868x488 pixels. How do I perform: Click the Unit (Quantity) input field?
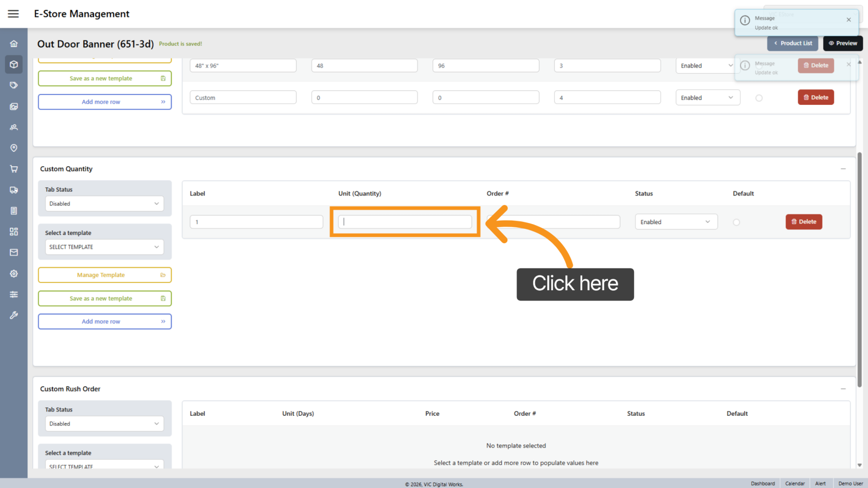click(405, 222)
